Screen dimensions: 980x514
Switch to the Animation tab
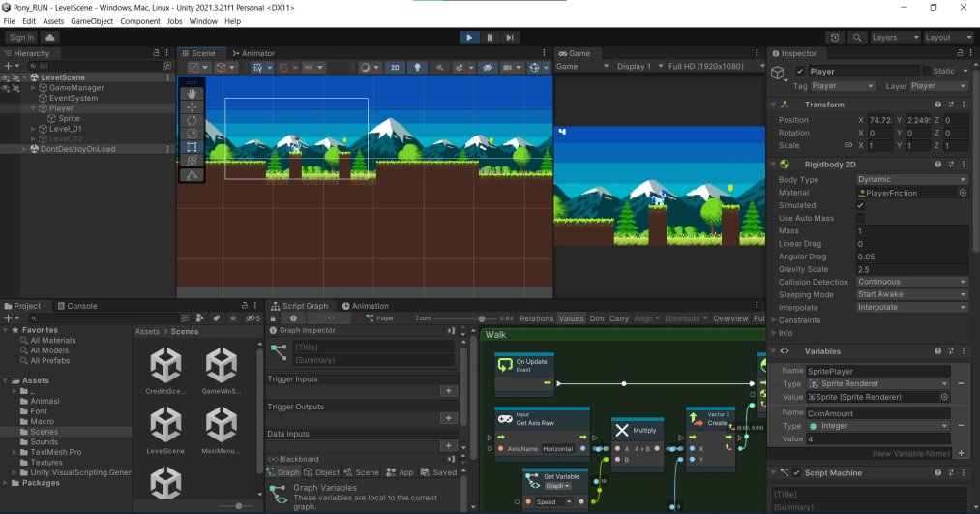365,306
